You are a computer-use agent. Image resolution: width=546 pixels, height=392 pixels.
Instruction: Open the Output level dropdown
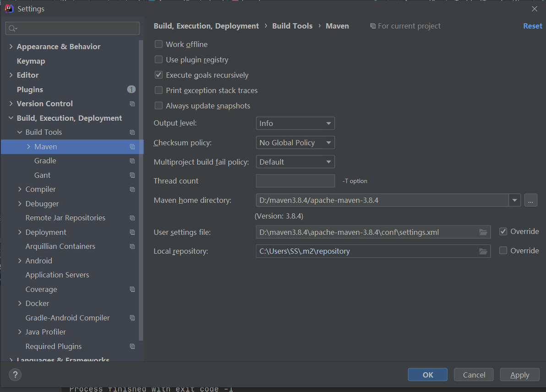pos(295,123)
